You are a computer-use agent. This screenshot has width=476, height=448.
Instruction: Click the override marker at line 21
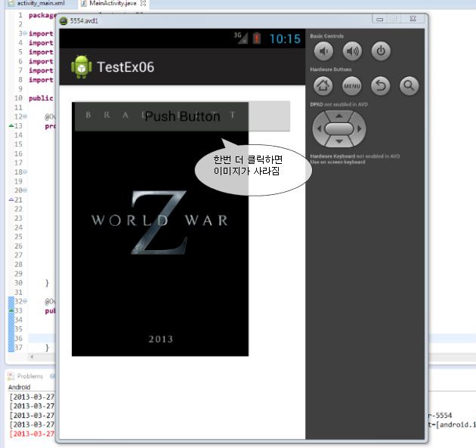pos(11,199)
